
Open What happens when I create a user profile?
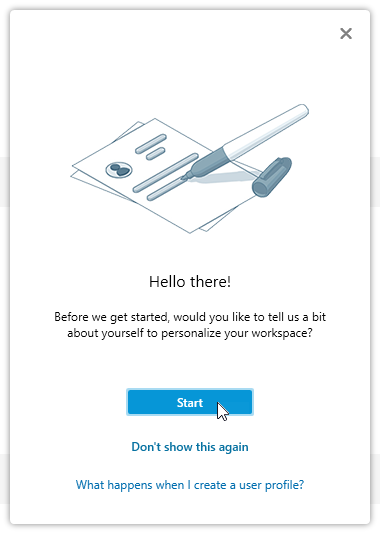[190, 485]
